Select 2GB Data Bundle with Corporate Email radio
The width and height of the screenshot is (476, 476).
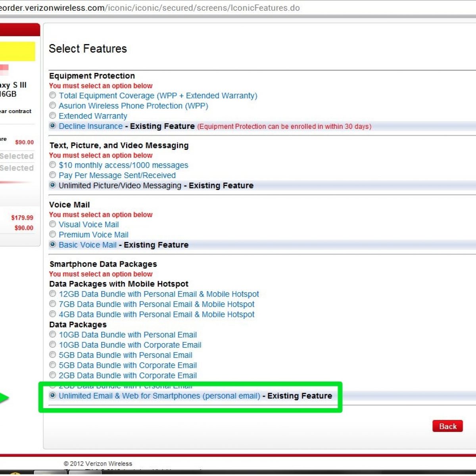point(52,375)
